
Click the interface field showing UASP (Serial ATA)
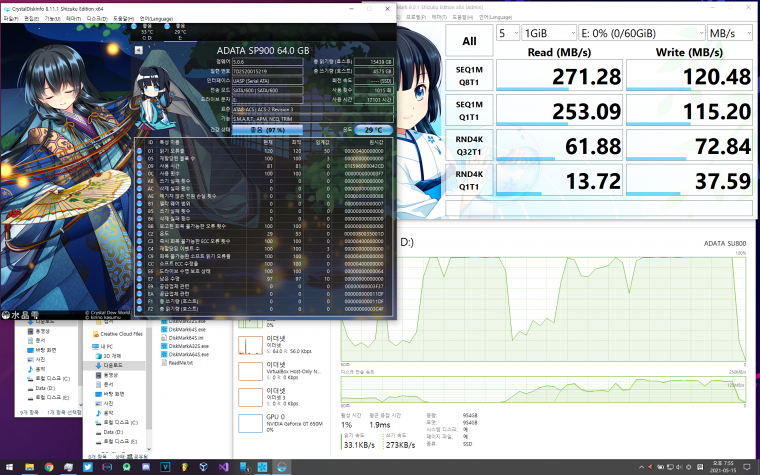(x=267, y=81)
